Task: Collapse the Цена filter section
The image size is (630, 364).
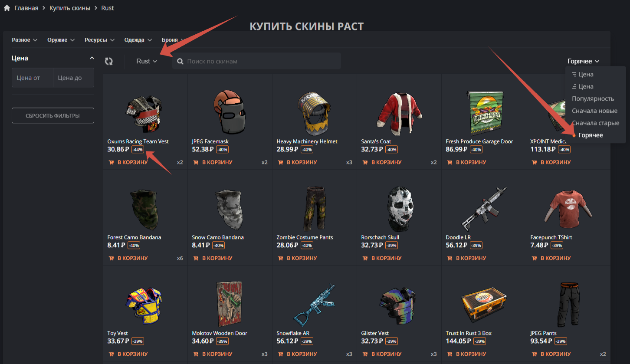Action: tap(92, 58)
